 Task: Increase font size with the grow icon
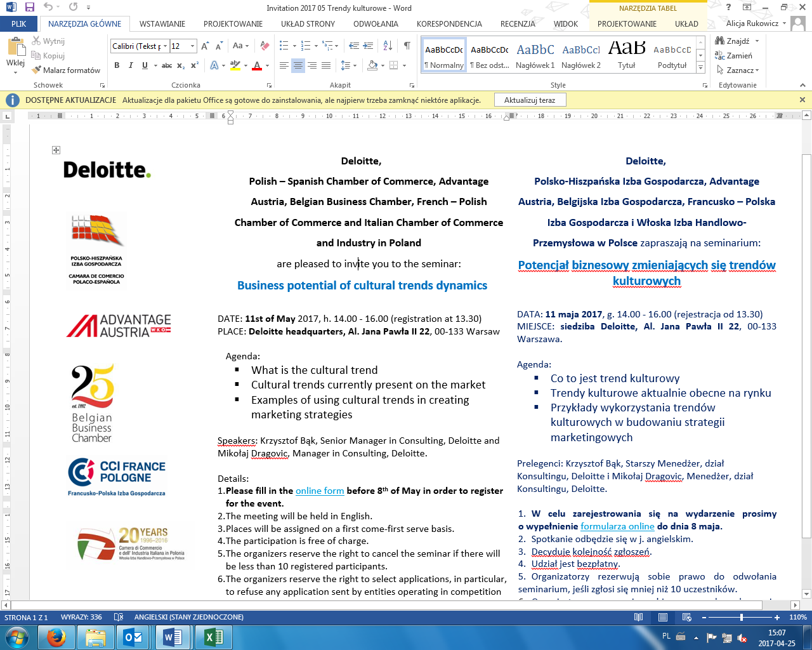click(205, 46)
